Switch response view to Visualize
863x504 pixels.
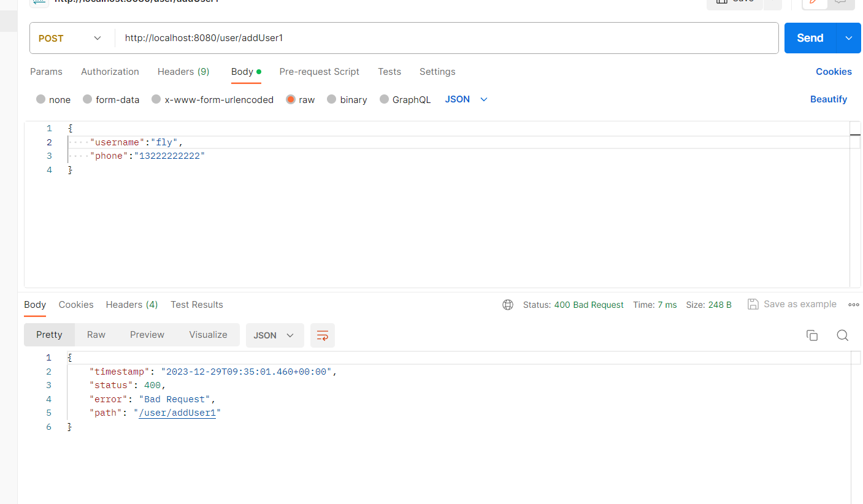point(208,335)
